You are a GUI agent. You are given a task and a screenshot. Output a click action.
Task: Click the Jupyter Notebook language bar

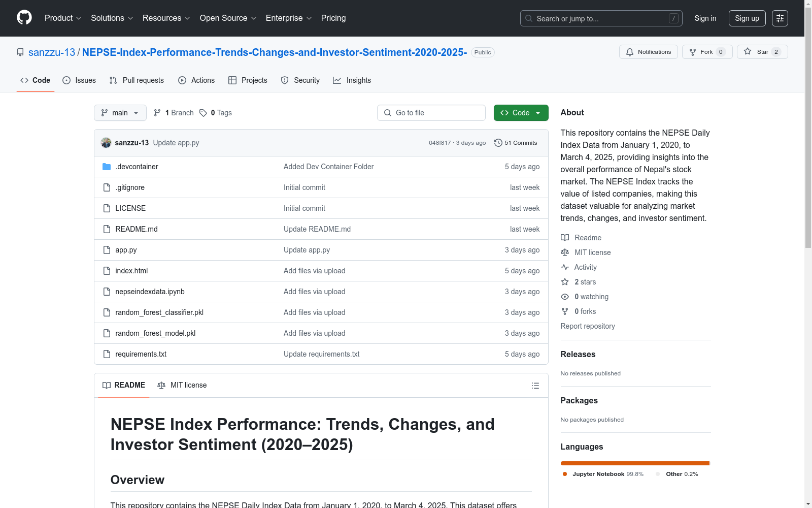tap(635, 463)
